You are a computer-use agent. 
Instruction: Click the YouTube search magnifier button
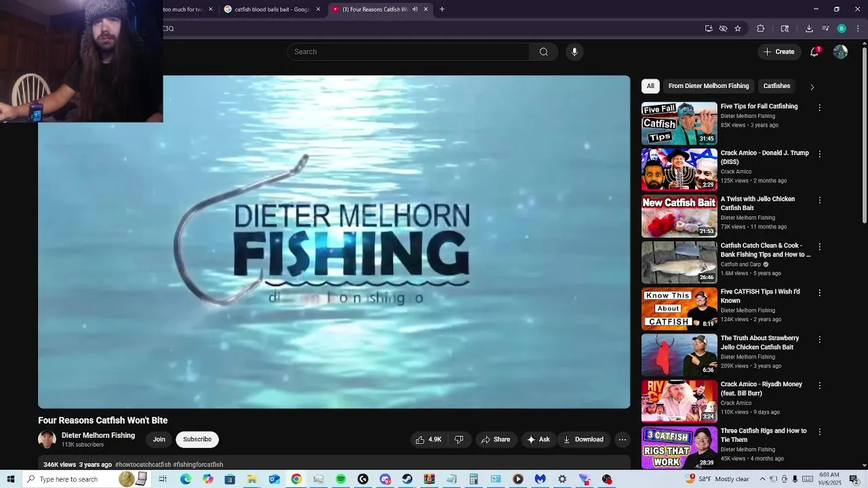[x=543, y=52]
